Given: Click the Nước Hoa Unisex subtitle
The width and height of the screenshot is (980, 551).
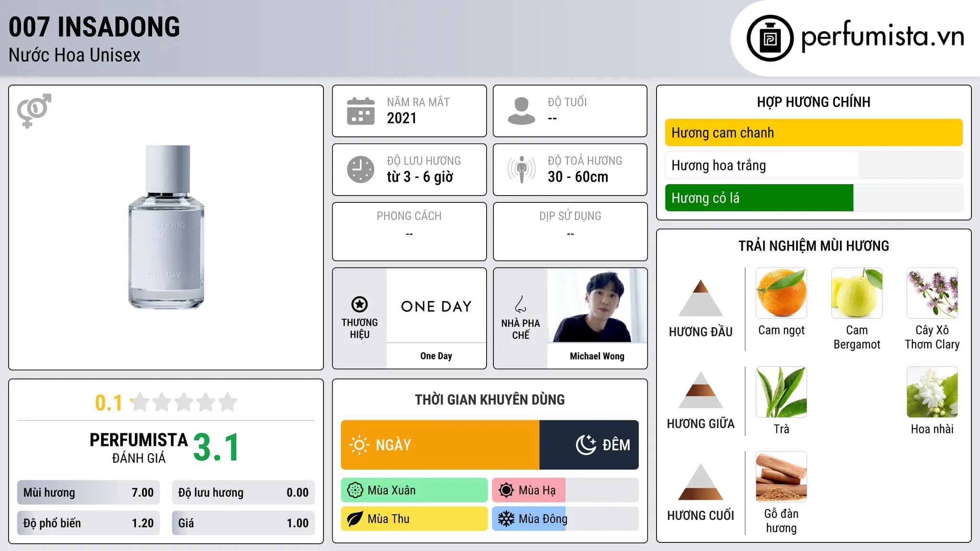Looking at the screenshot, I should point(75,55).
